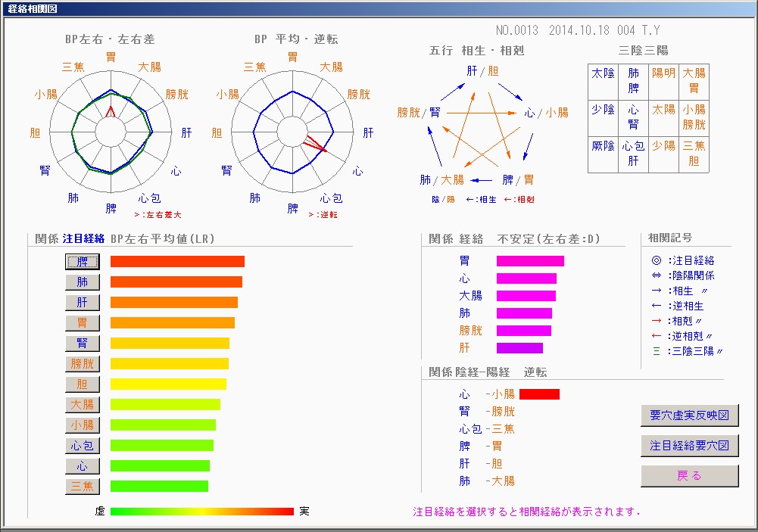This screenshot has width=758, height=532.
Task: Choose the 大腸 meridian button
Action: point(82,405)
